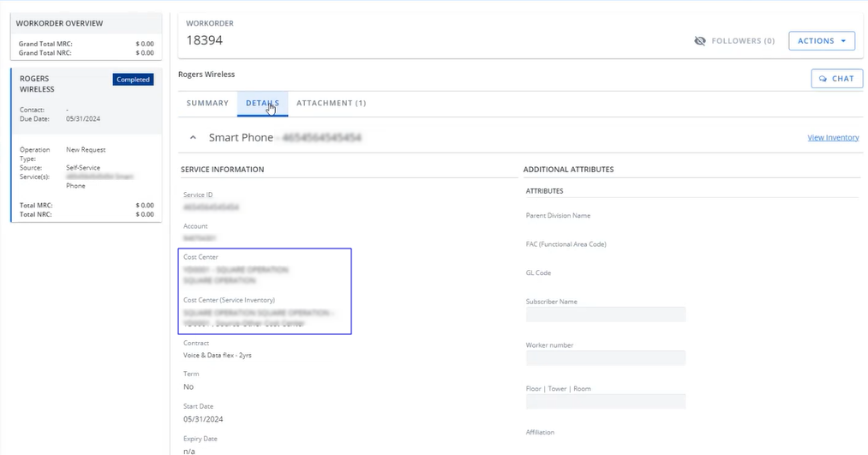The image size is (868, 455).
Task: Click the Workorder Overview panel header
Action: (x=60, y=23)
